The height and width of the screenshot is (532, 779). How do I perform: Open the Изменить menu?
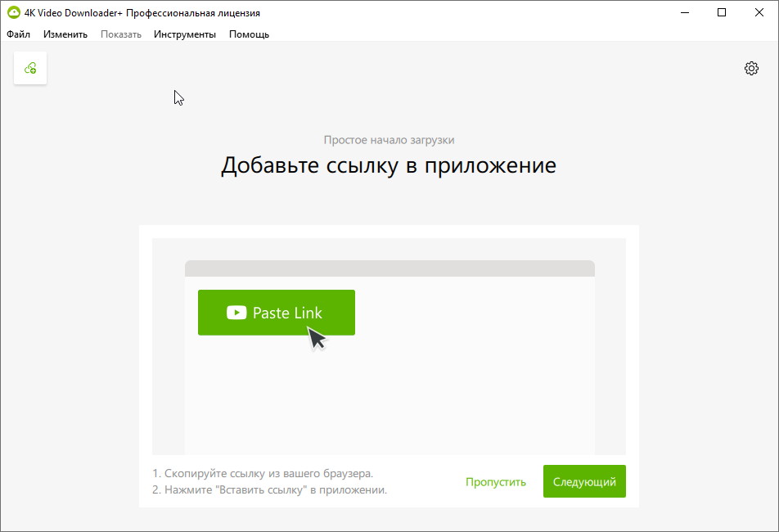65,34
